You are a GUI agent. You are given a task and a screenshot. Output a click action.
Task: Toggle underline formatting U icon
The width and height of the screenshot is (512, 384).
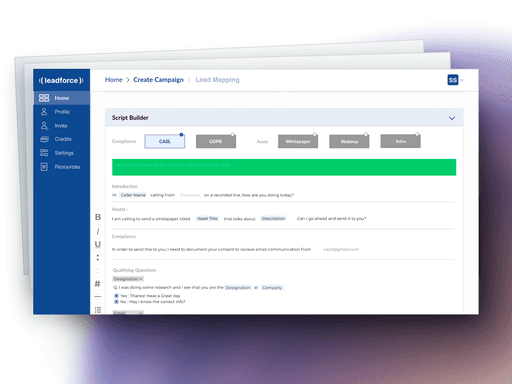98,244
